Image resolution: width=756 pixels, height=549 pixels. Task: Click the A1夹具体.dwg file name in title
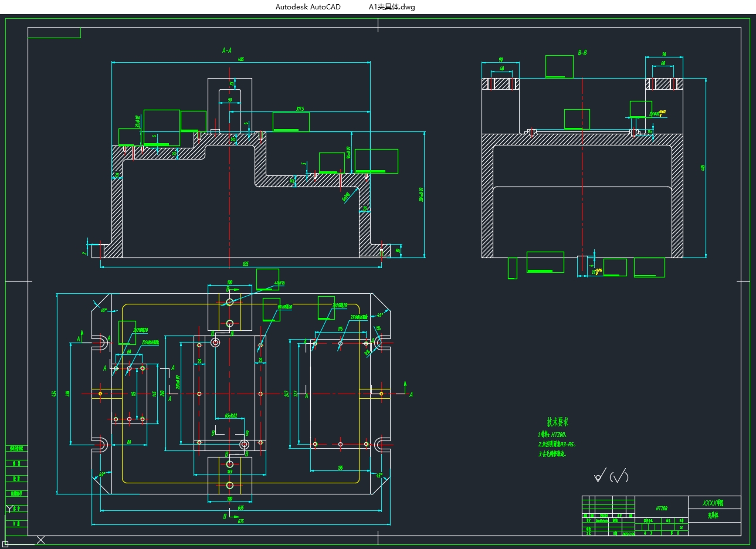[x=392, y=7]
